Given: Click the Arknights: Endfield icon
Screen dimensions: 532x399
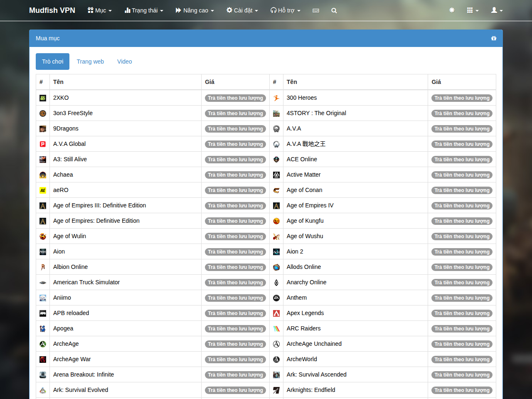Looking at the screenshot, I should click(x=276, y=390).
